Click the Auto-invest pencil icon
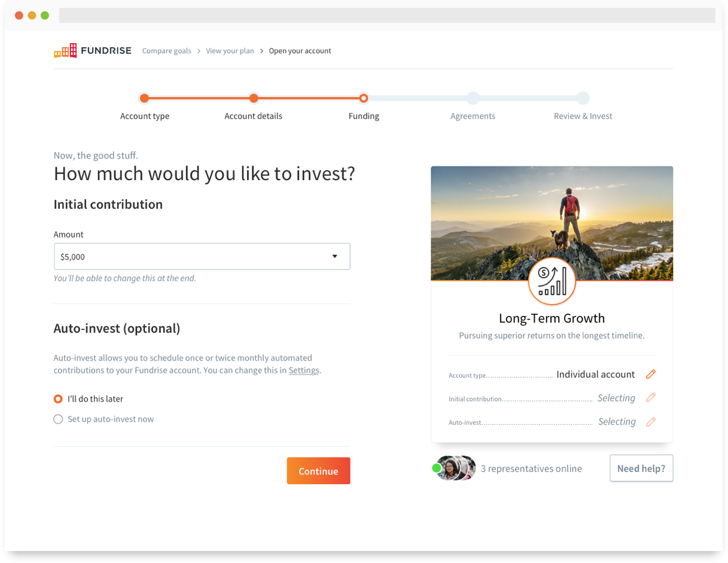 pyautogui.click(x=651, y=422)
